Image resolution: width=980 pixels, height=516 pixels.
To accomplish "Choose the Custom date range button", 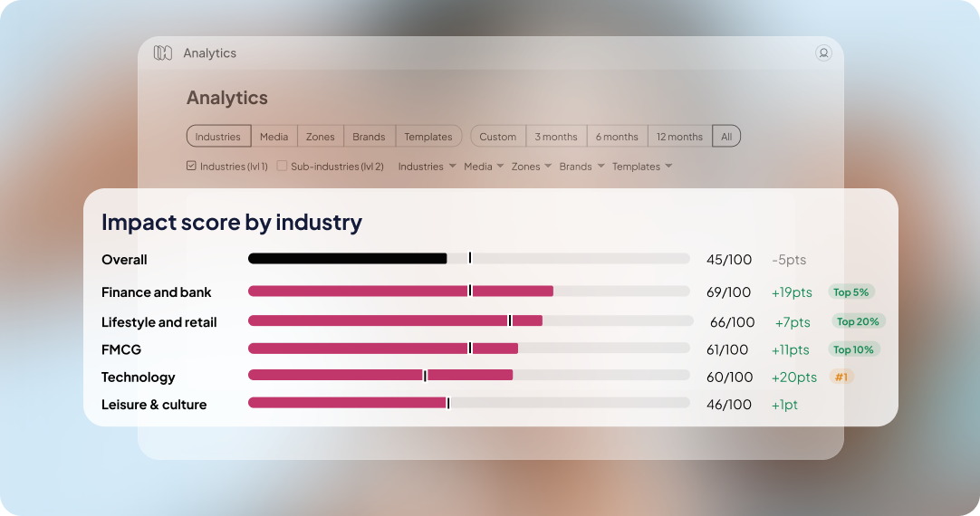I will [498, 137].
